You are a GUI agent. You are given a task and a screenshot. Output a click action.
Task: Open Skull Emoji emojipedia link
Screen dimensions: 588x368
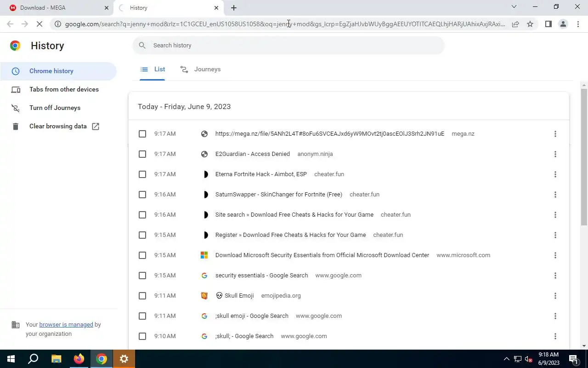(x=235, y=296)
